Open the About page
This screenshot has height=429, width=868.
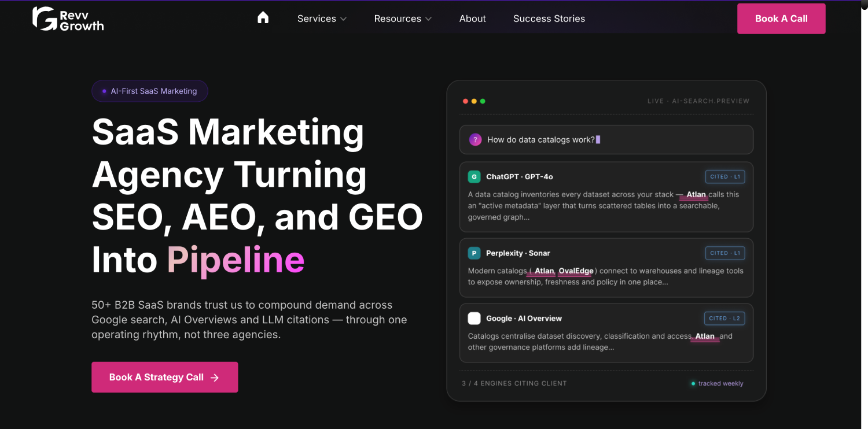coord(472,19)
